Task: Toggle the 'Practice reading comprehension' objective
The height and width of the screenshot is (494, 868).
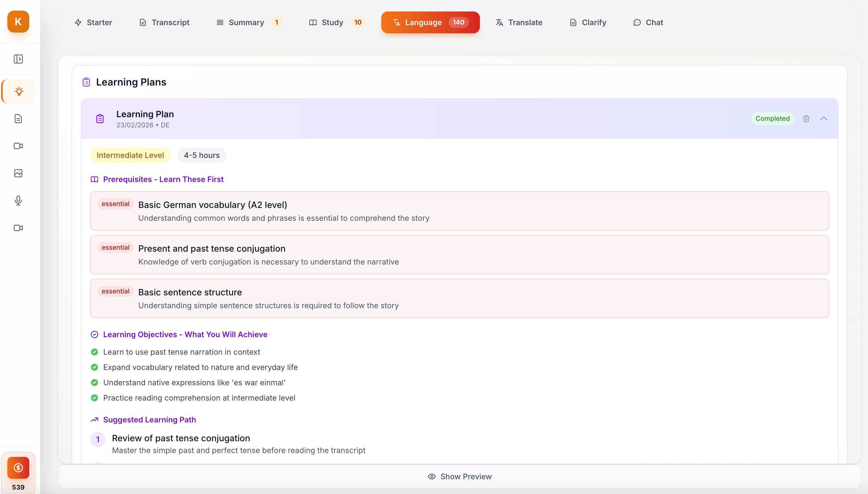Action: tap(95, 398)
